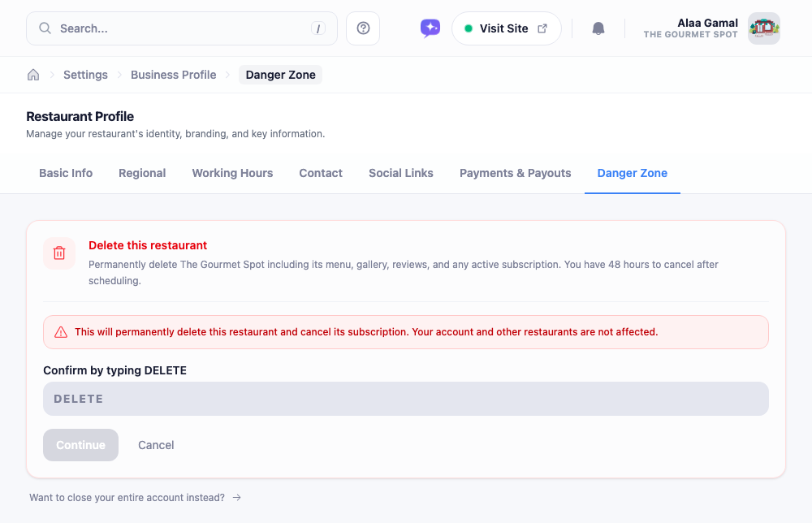The width and height of the screenshot is (812, 523).
Task: Click the magnifier icon in search bar
Action: 45,28
